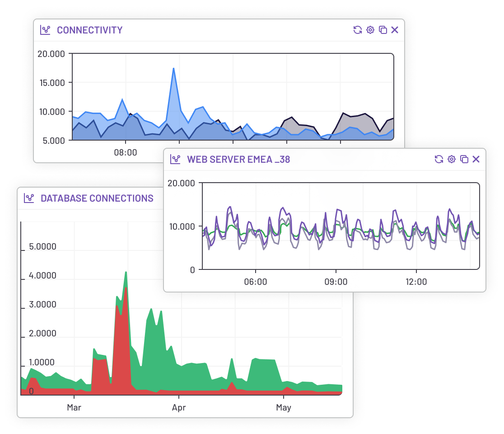Viewport: 504px width, 434px height.
Task: Duplicate the Web Server EMEA _38 widget
Action: pos(464,159)
